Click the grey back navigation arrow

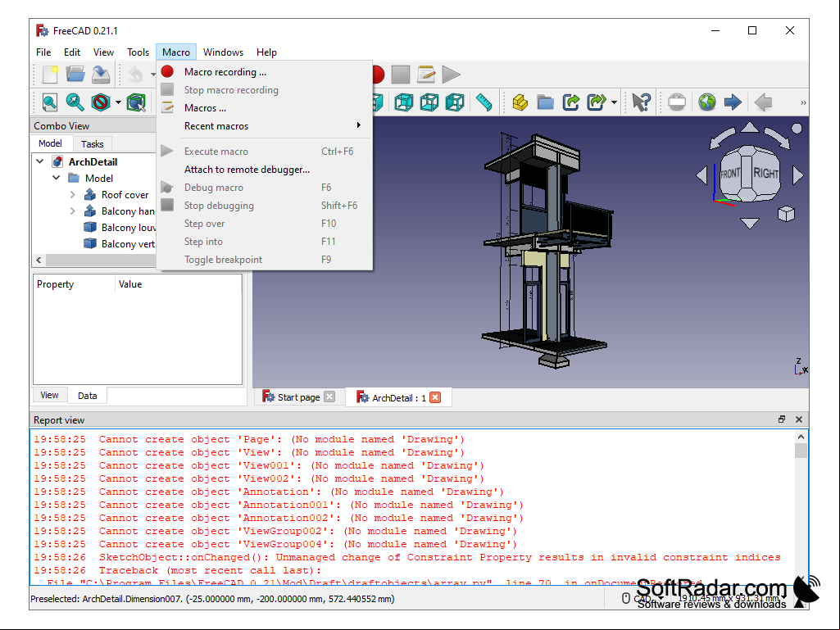[x=763, y=102]
